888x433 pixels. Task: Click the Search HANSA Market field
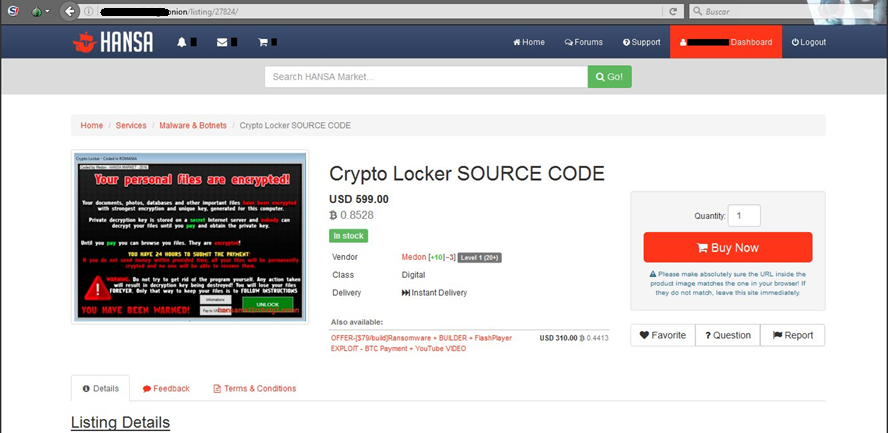(x=426, y=76)
